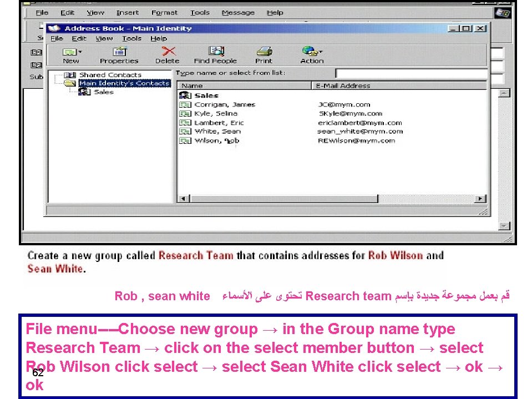The width and height of the screenshot is (532, 399).
Task: Select the SKyle@mym.com email entry
Action: [351, 113]
